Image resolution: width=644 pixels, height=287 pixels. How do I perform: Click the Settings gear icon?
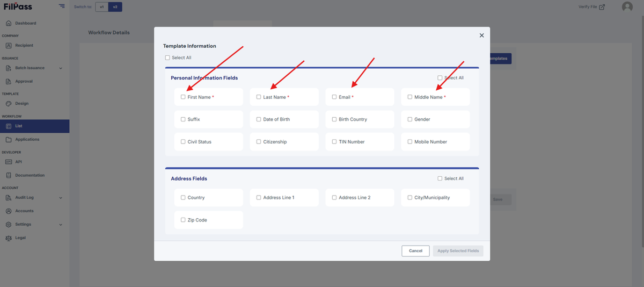[9, 224]
